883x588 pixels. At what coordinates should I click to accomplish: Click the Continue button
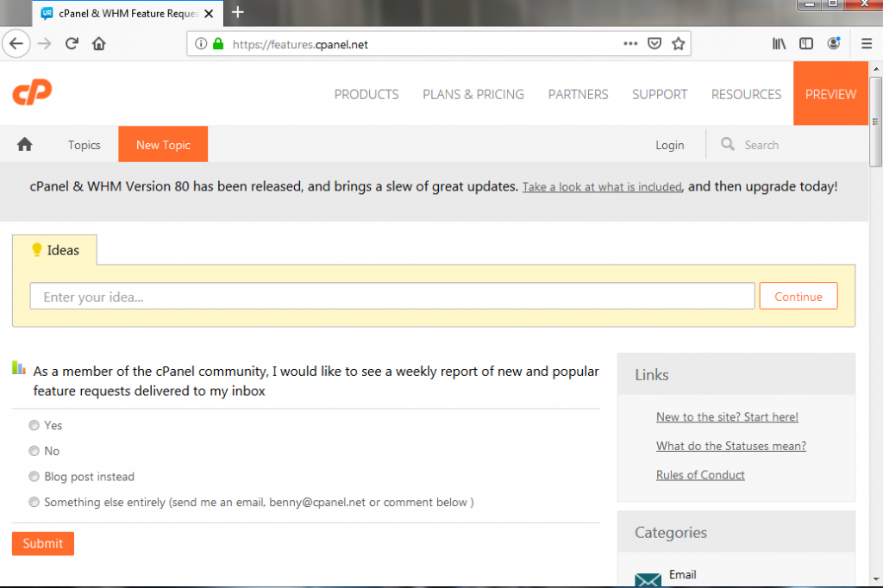pyautogui.click(x=798, y=297)
